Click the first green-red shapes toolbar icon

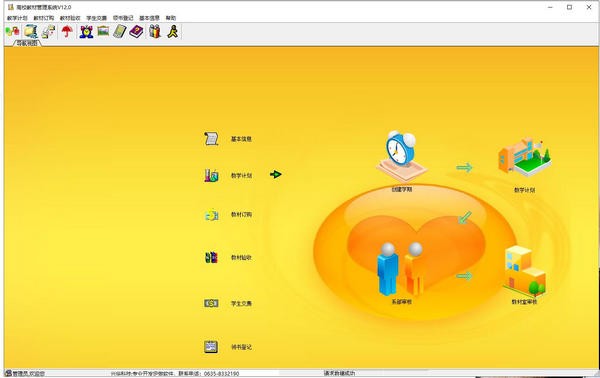[x=13, y=31]
